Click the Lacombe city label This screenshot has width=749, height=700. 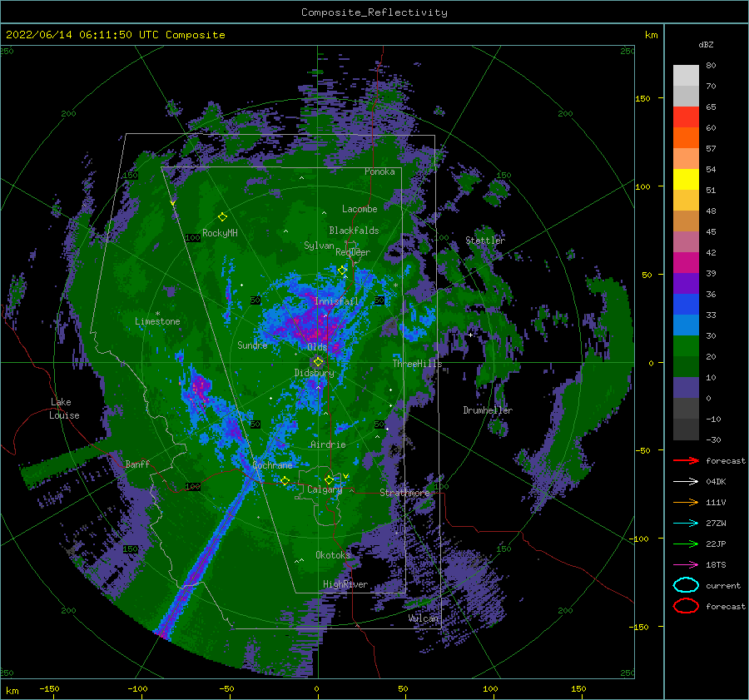pyautogui.click(x=360, y=209)
